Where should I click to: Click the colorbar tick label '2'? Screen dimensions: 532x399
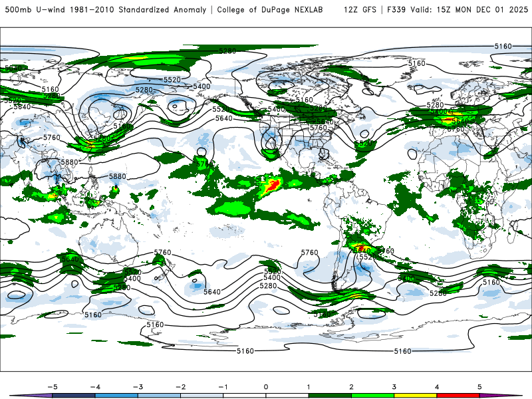(352, 387)
